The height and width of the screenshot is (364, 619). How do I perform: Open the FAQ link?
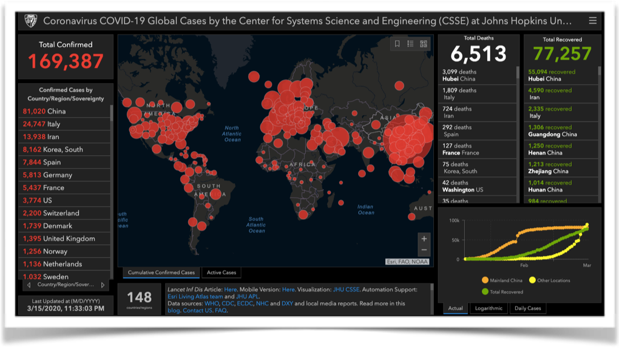point(221,311)
